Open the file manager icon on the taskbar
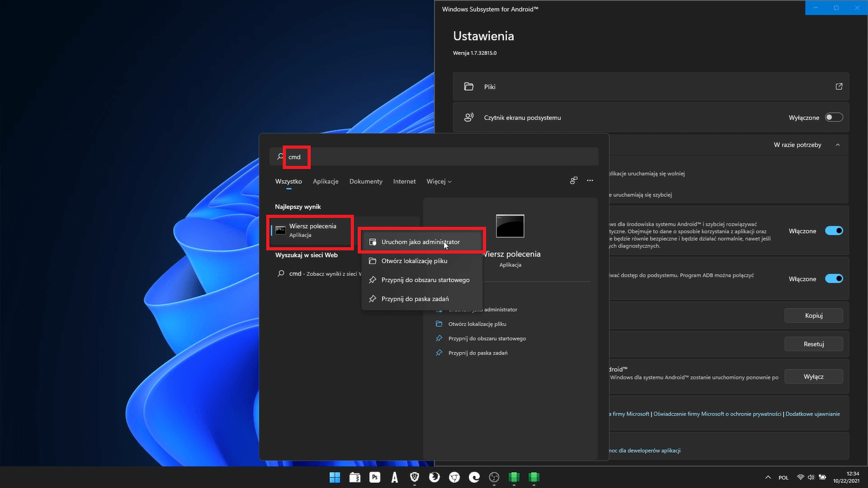Image resolution: width=868 pixels, height=488 pixels. [355, 477]
